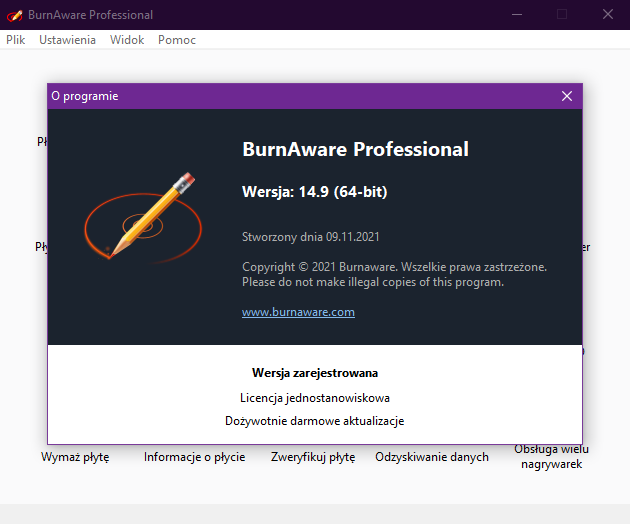Close the O programie dialog
The width and height of the screenshot is (630, 524).
coord(567,96)
